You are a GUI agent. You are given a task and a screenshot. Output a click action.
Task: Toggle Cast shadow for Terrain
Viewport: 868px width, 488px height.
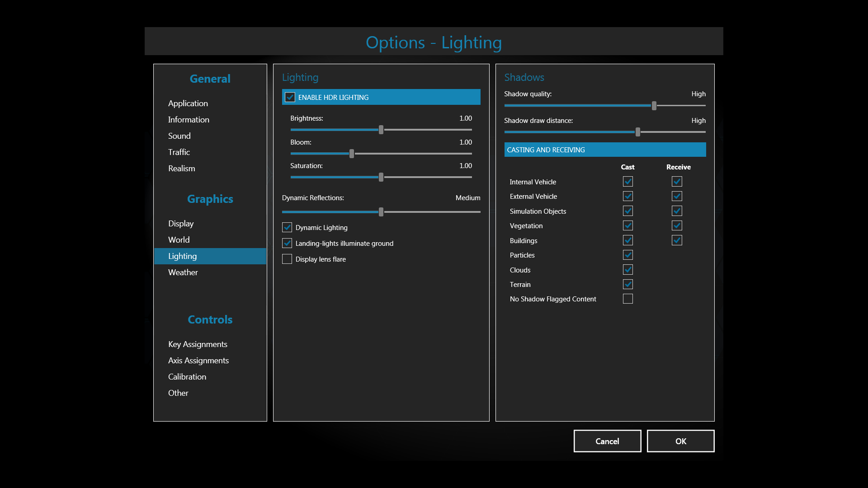pos(627,284)
